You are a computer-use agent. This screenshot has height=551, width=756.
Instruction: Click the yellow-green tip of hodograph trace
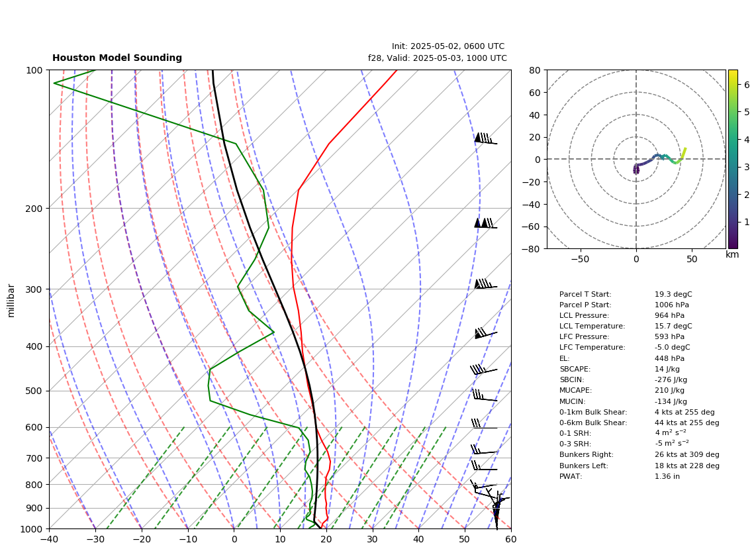tap(684, 151)
